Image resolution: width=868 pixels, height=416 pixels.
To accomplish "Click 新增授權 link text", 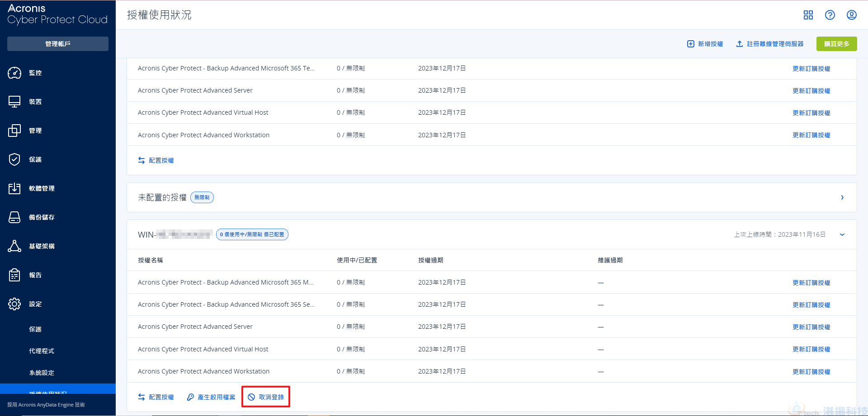I will click(x=711, y=44).
